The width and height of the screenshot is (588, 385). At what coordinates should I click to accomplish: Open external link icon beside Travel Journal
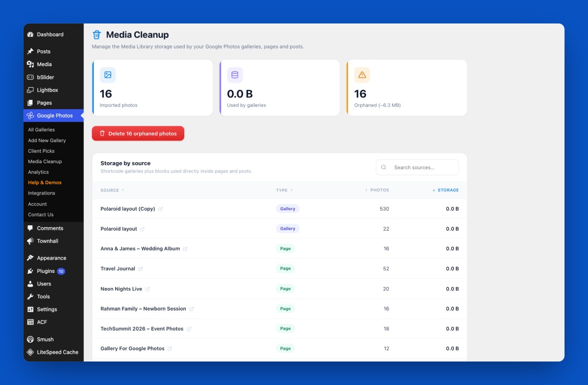pyautogui.click(x=141, y=269)
